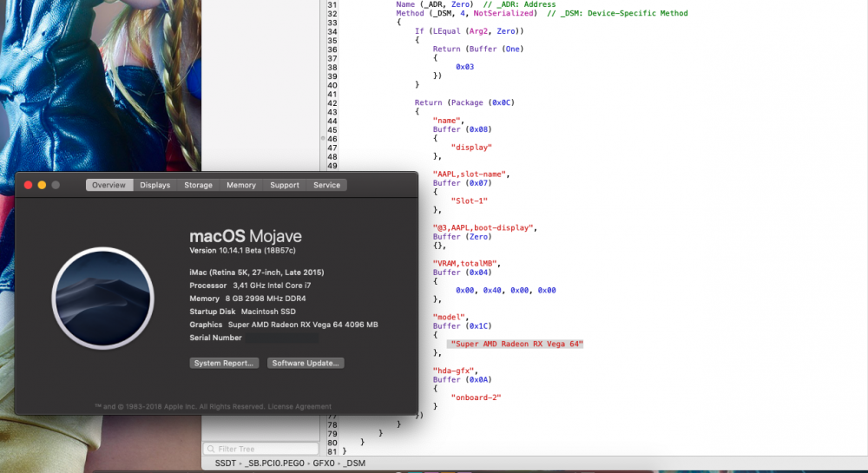The image size is (868, 473).
Task: Click the Software Update button
Action: click(306, 363)
